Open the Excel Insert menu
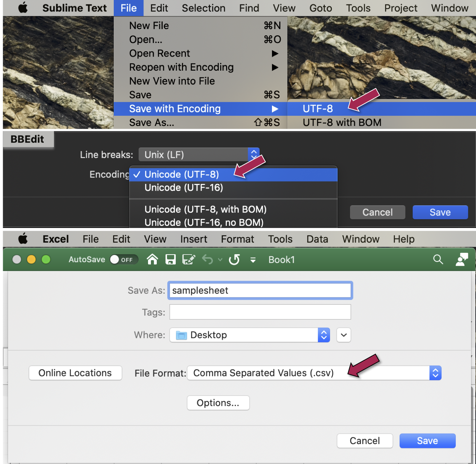 click(194, 239)
